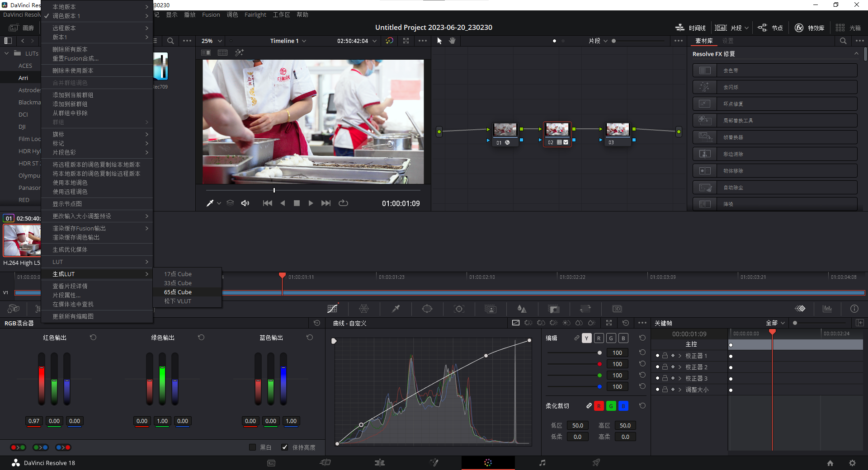Open the 节点 nodes panel
The width and height of the screenshot is (868, 470).
770,28
